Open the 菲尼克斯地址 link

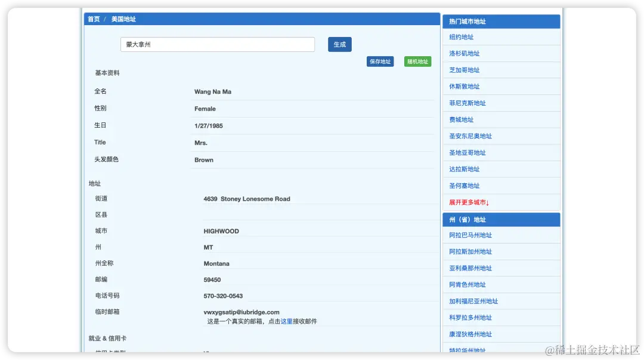(x=467, y=103)
